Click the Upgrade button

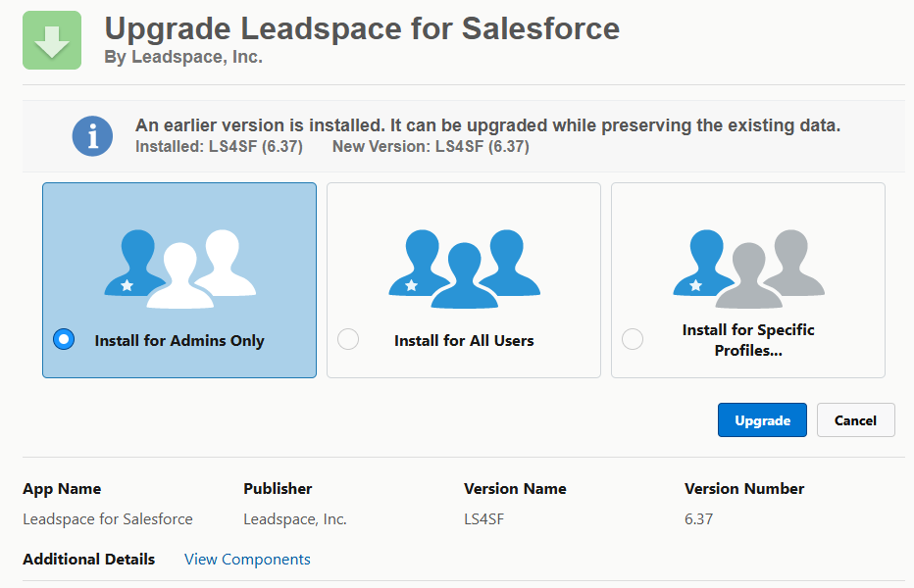click(762, 419)
